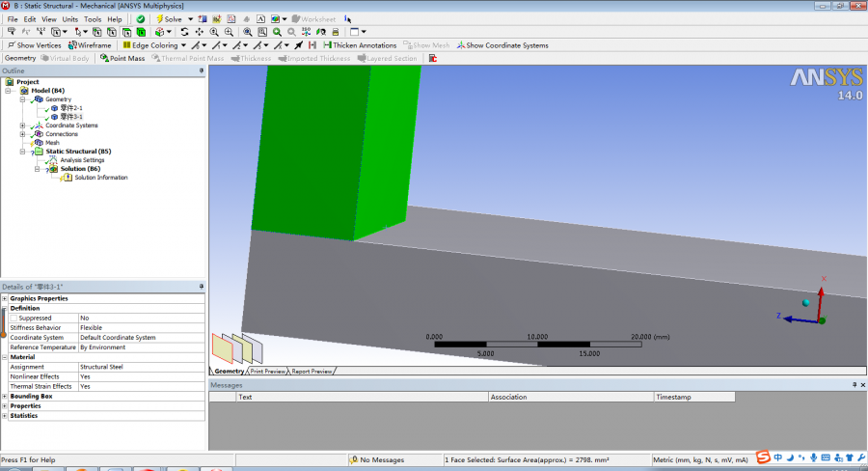This screenshot has width=868, height=471.
Task: Click the Point Mass toolbar icon
Action: point(104,58)
